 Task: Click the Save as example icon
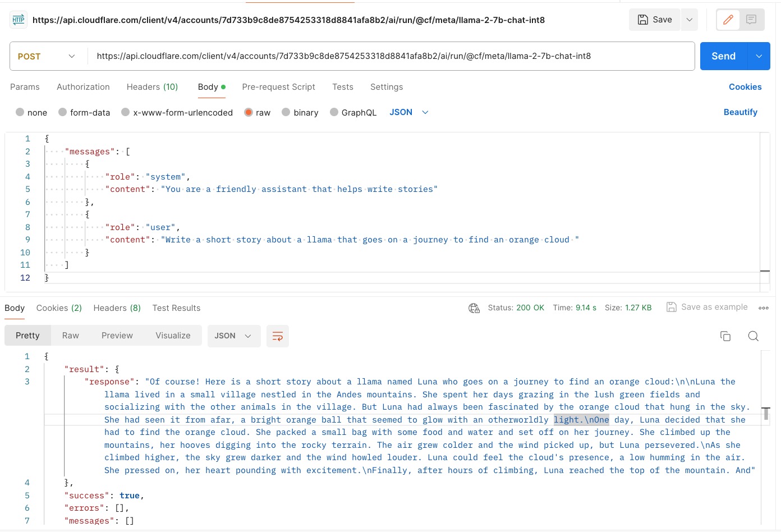click(x=672, y=307)
